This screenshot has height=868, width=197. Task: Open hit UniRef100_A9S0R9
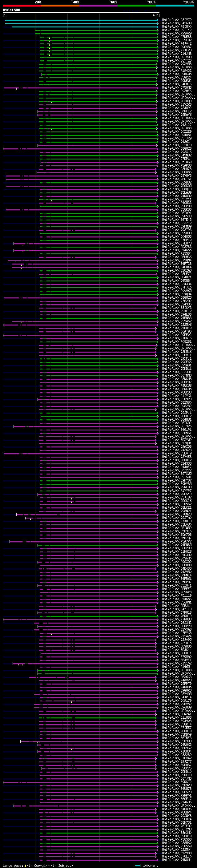[177, 33]
